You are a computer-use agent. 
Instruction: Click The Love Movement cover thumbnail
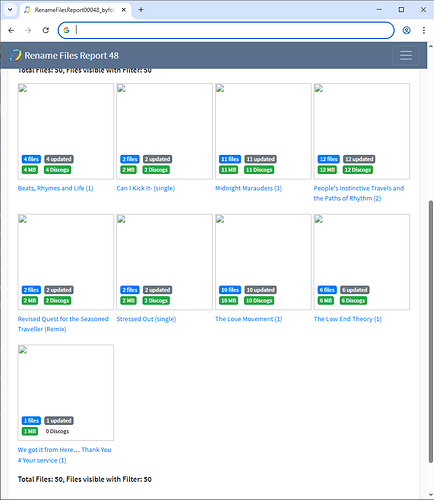(263, 262)
